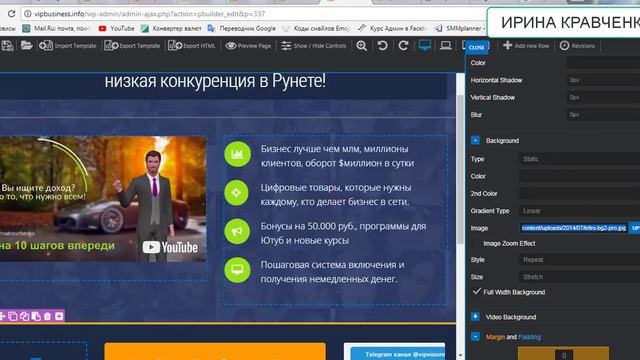The width and height of the screenshot is (640, 360).
Task: Click the Vertical Shadow value field
Action: (603, 98)
